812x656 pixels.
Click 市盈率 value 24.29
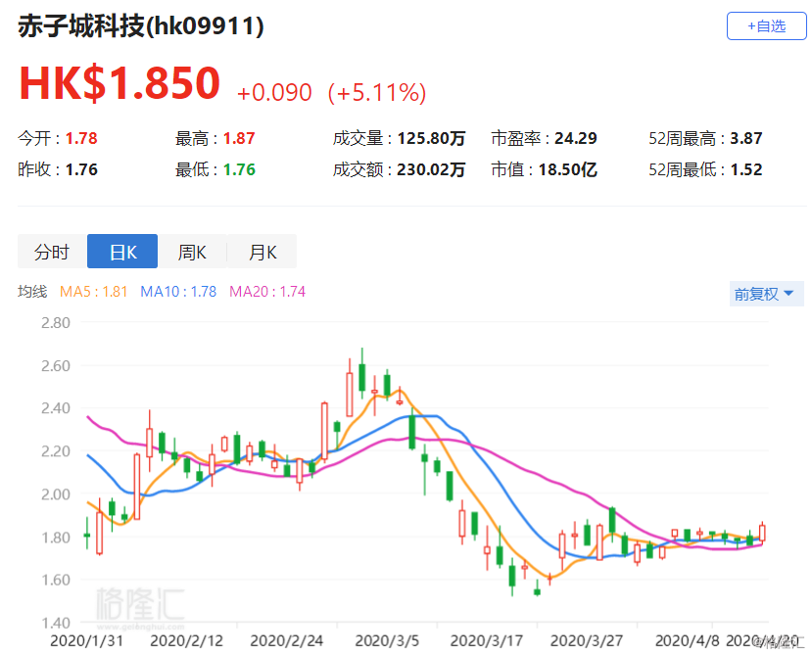[575, 138]
